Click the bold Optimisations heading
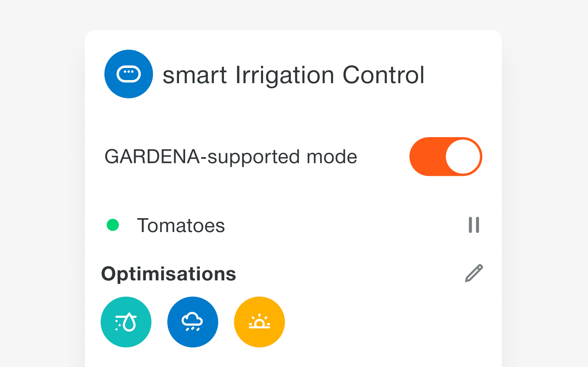The image size is (588, 367). pyautogui.click(x=169, y=274)
